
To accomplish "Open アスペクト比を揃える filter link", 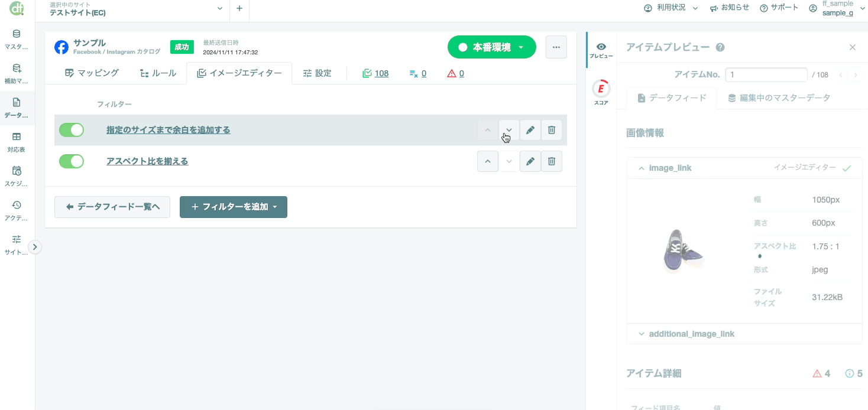I will [x=147, y=161].
